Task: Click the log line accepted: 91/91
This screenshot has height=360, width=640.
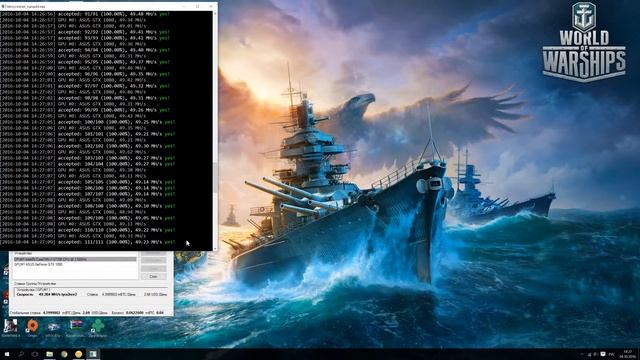Action: 85,14
